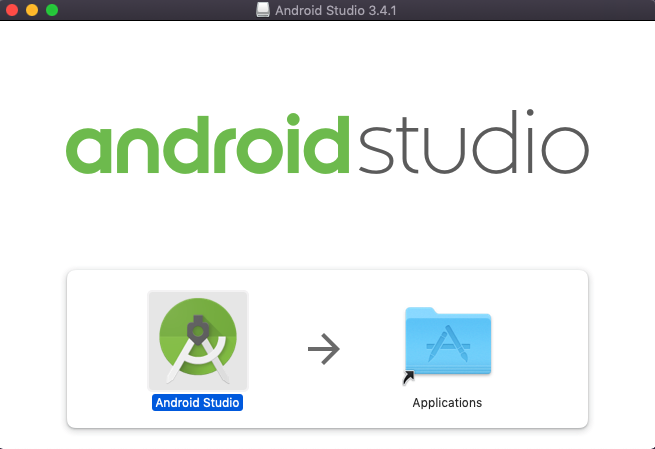655x449 pixels.
Task: Click the Android Studio 3.4.1 window title
Action: (x=336, y=10)
